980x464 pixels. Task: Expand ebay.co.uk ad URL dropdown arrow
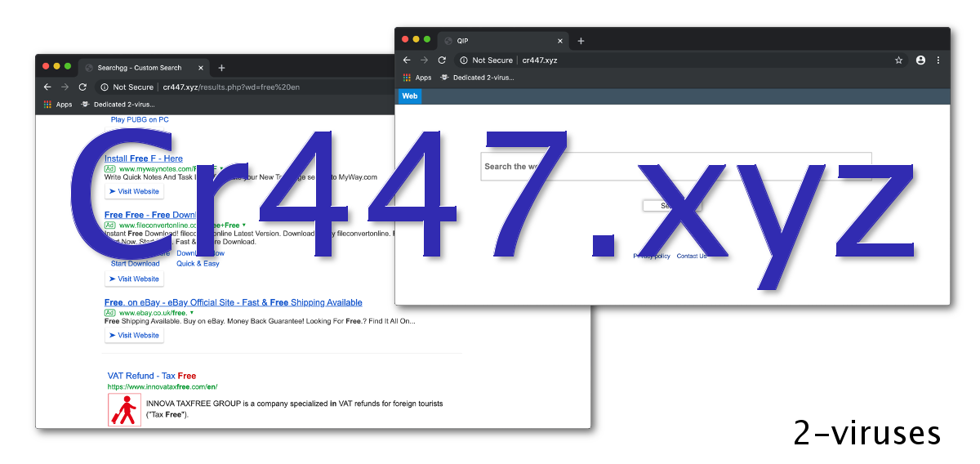[x=191, y=313]
